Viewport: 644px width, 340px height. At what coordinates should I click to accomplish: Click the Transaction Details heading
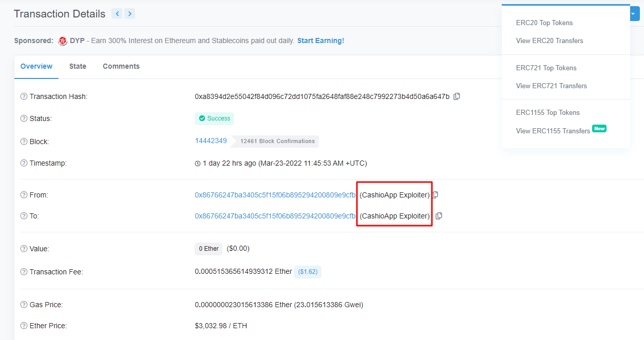(60, 14)
